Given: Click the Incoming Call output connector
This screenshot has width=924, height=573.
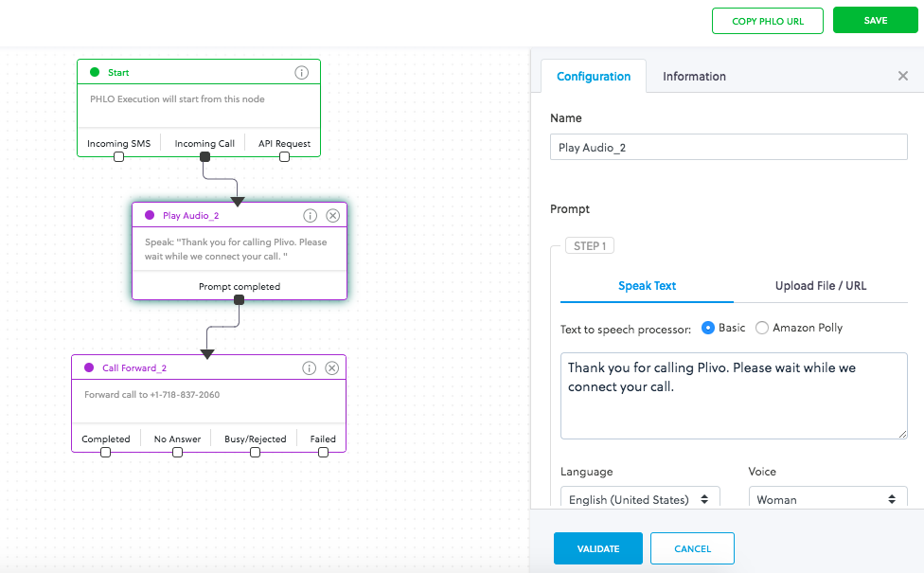Looking at the screenshot, I should pos(204,157).
